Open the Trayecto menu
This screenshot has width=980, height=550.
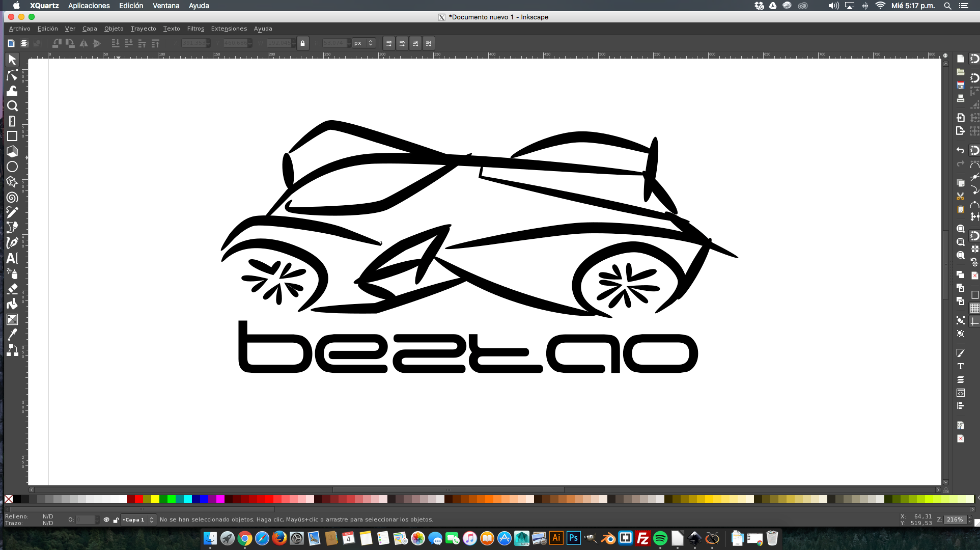[x=143, y=29]
